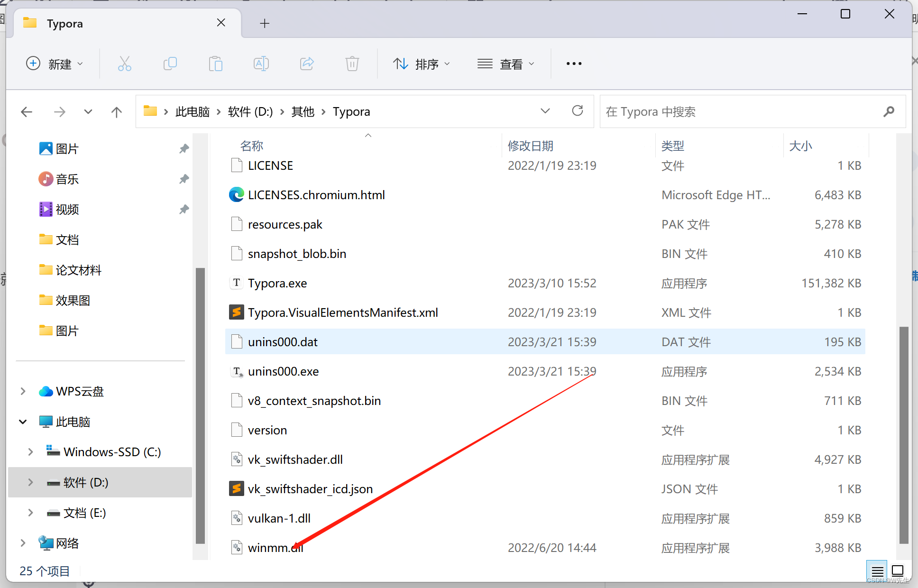This screenshot has height=588, width=918.
Task: Open 视频 in quick access
Action: click(67, 210)
